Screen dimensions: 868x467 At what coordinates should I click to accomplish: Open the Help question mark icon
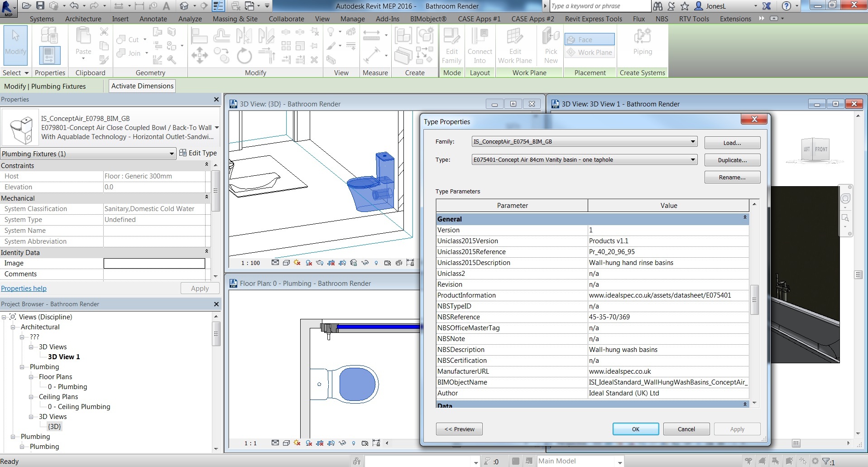coord(786,6)
